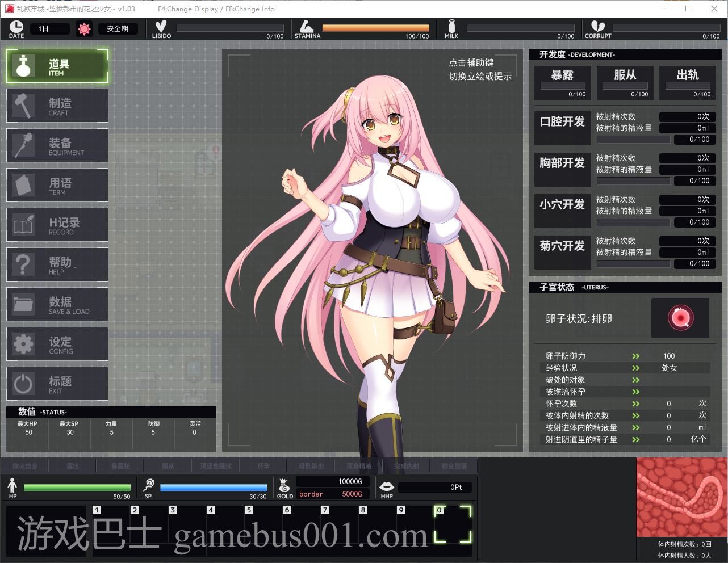Image resolution: width=728 pixels, height=563 pixels.
Task: Open the RECORD book menu entry
Action: pos(57,225)
